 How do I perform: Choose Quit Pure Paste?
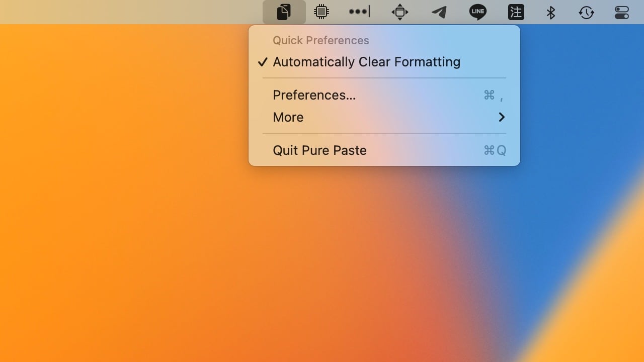click(x=384, y=150)
